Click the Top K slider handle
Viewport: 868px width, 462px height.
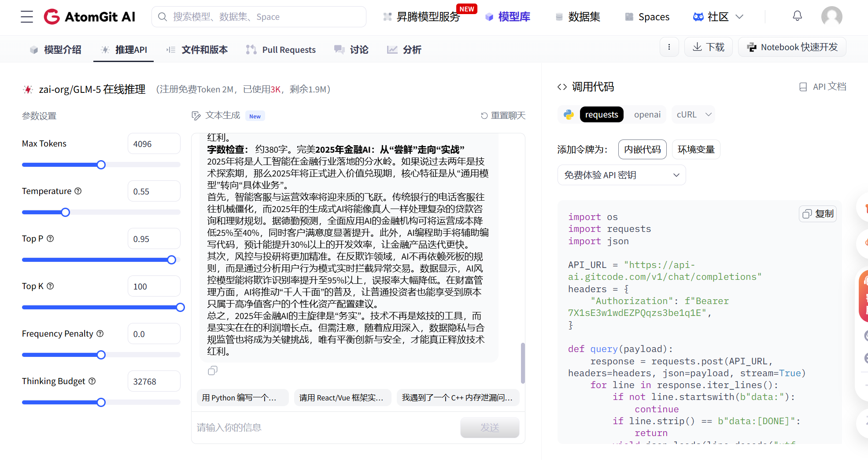[181, 307]
